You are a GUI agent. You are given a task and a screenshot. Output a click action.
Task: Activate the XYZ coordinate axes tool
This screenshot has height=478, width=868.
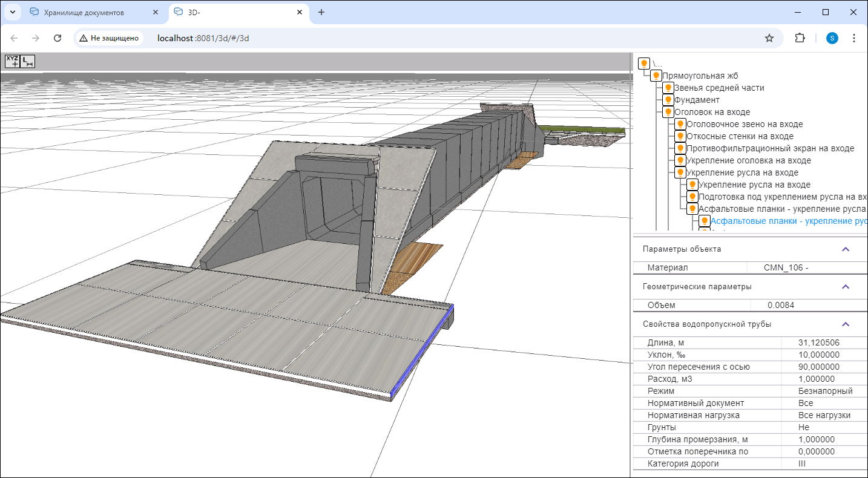(x=12, y=61)
